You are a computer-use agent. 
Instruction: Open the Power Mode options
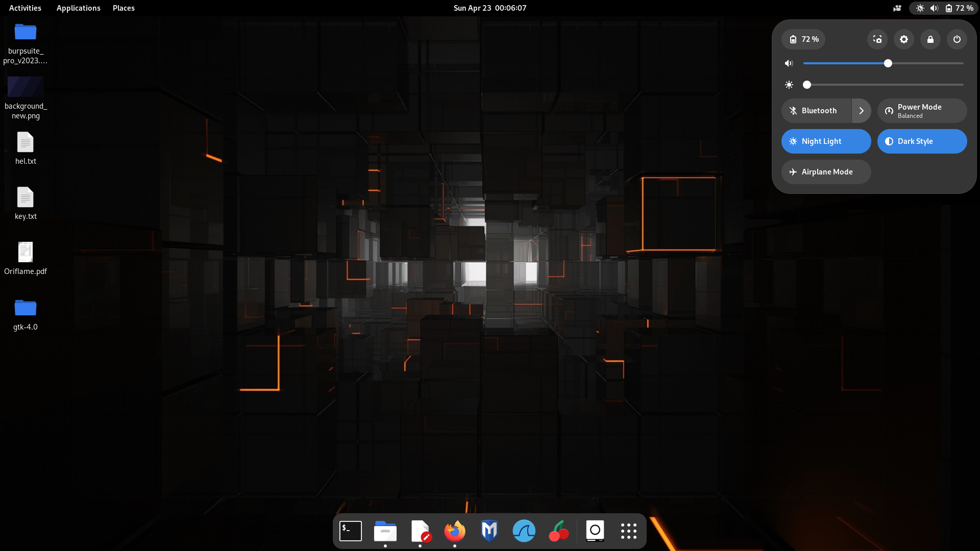[x=922, y=111]
